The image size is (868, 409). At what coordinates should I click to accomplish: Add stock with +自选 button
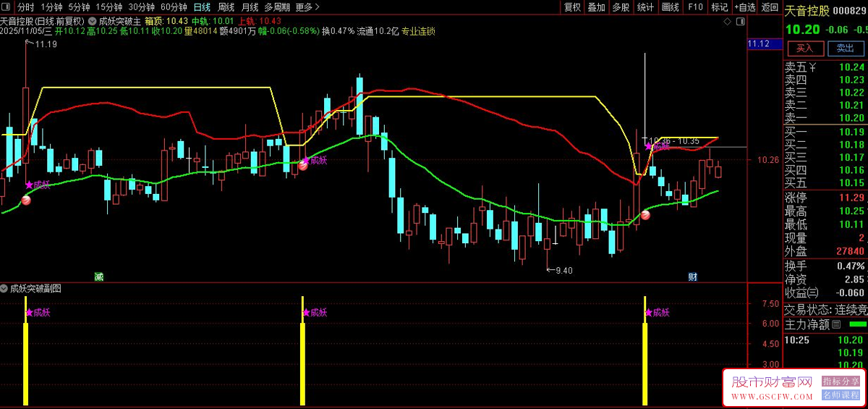click(x=744, y=7)
